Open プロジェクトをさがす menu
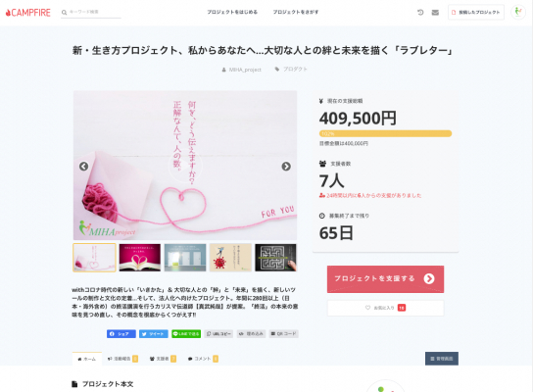 click(x=296, y=12)
